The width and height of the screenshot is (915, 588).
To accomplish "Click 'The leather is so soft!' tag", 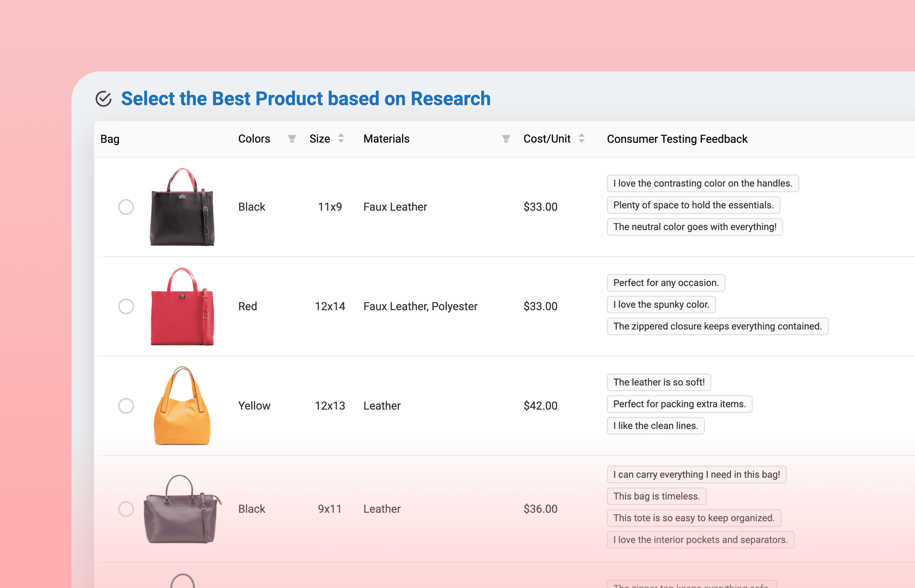I will click(x=659, y=382).
